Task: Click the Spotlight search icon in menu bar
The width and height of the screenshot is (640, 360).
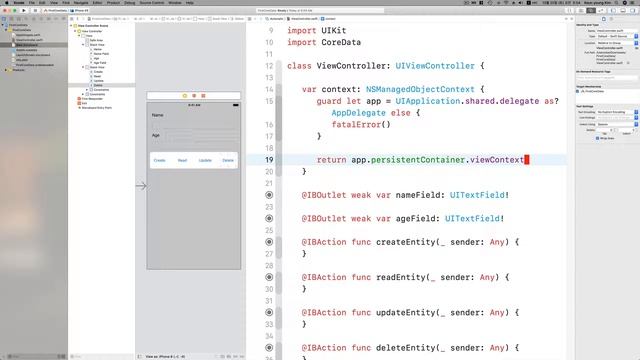Action: click(617, 2)
